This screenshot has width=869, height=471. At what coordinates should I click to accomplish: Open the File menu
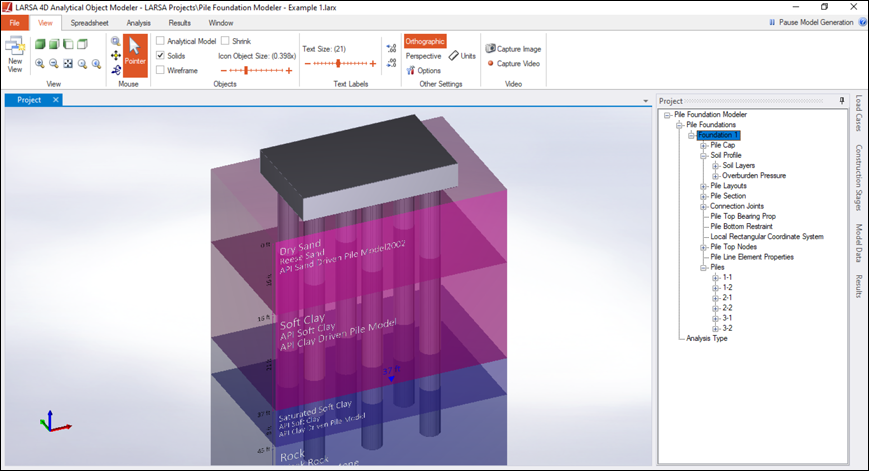tap(14, 23)
